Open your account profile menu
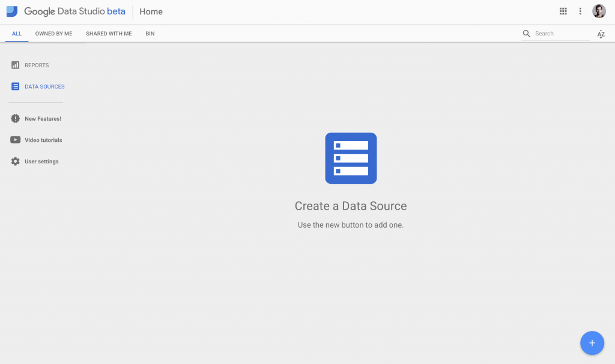The height and width of the screenshot is (364, 615). [x=599, y=11]
